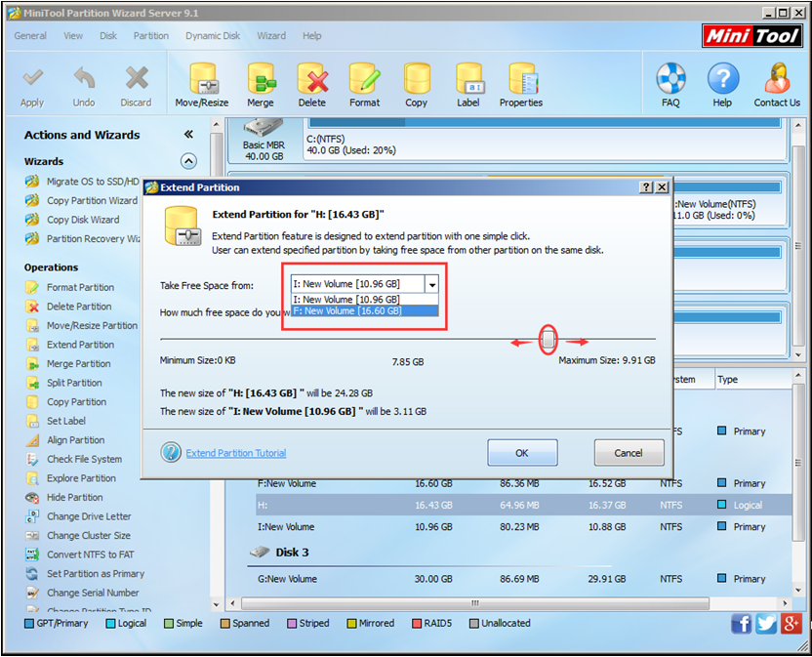Choose F: New Volume [16.60 GB] option

point(365,310)
